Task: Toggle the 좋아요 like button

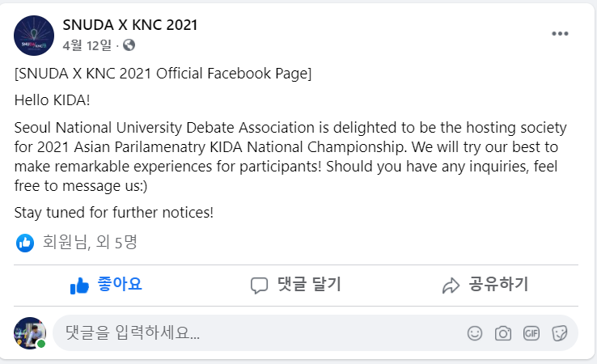Action: [x=105, y=285]
